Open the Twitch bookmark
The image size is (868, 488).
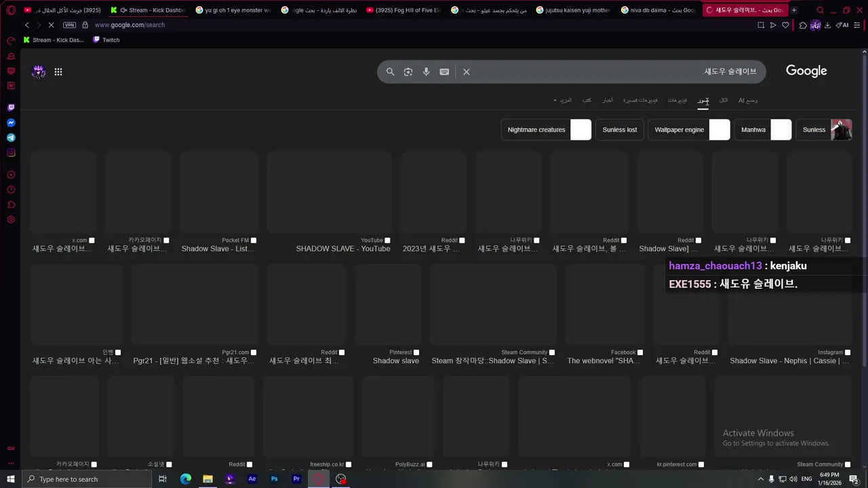coord(106,40)
